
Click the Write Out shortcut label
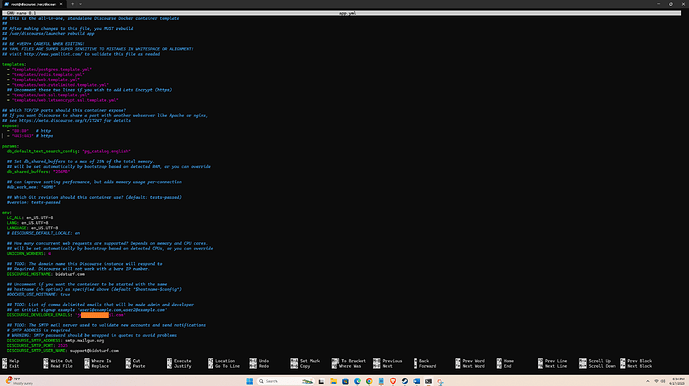[61, 361]
